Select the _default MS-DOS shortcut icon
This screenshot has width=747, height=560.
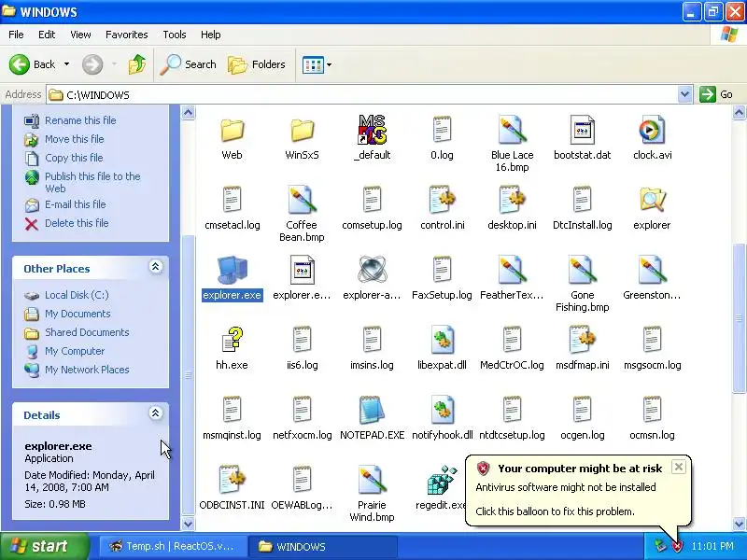[372, 130]
